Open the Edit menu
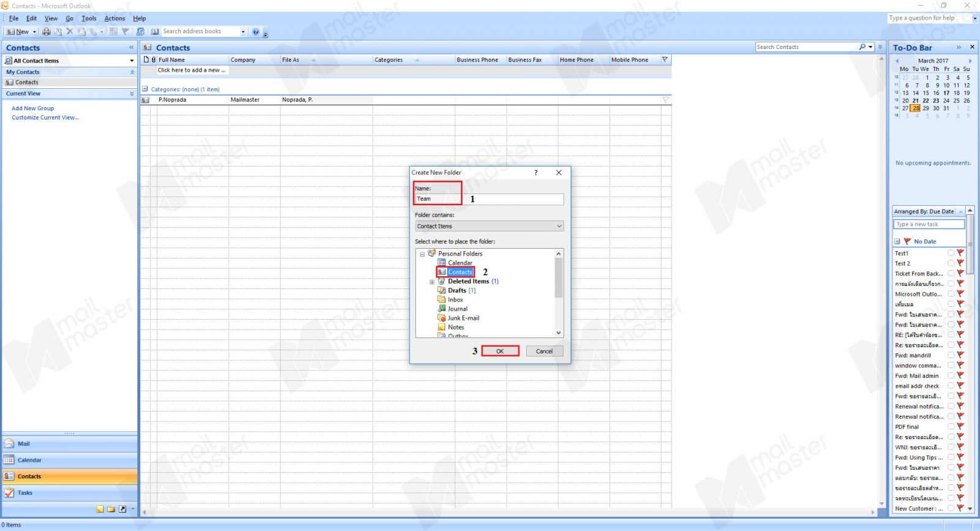Image resolution: width=980 pixels, height=531 pixels. [x=31, y=18]
